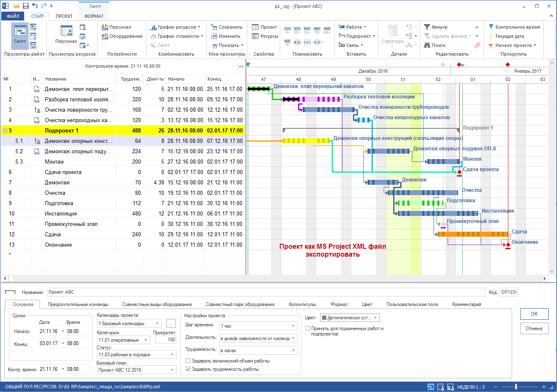557x392 pixels.
Task: Set progress to 50% completion
Action: tap(307, 30)
